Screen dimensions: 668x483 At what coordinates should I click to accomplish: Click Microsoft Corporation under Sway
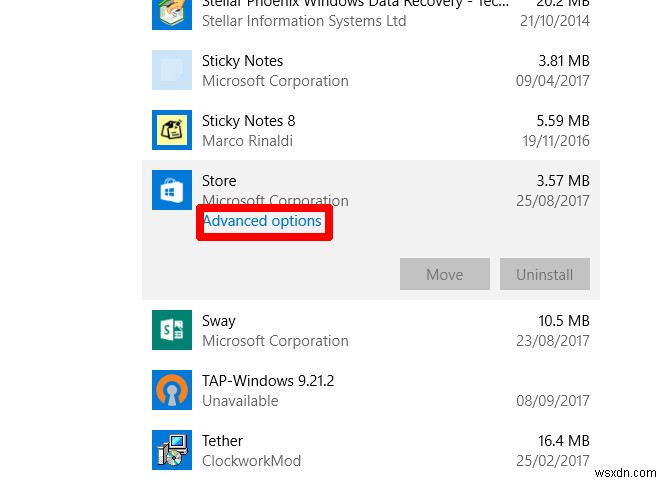[x=275, y=341]
